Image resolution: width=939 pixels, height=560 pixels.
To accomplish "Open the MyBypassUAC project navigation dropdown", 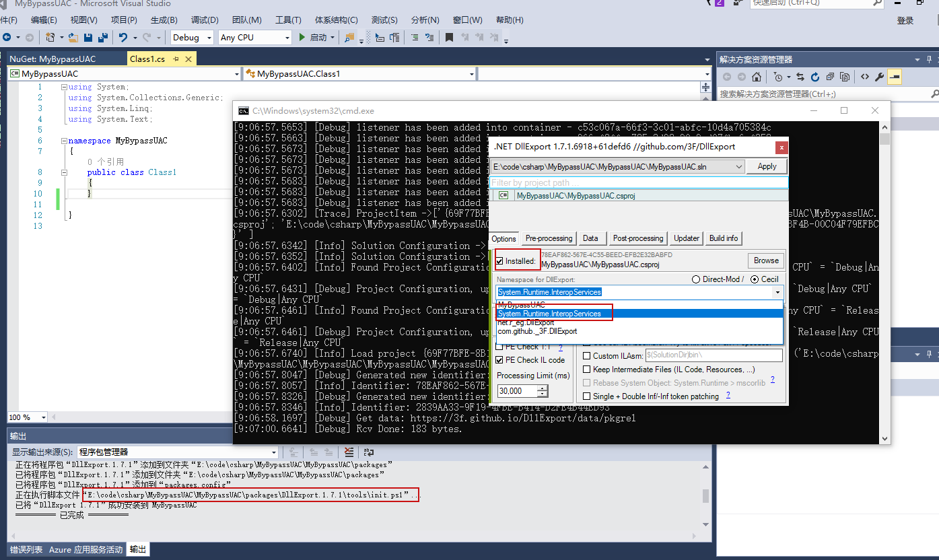I will pyautogui.click(x=236, y=74).
